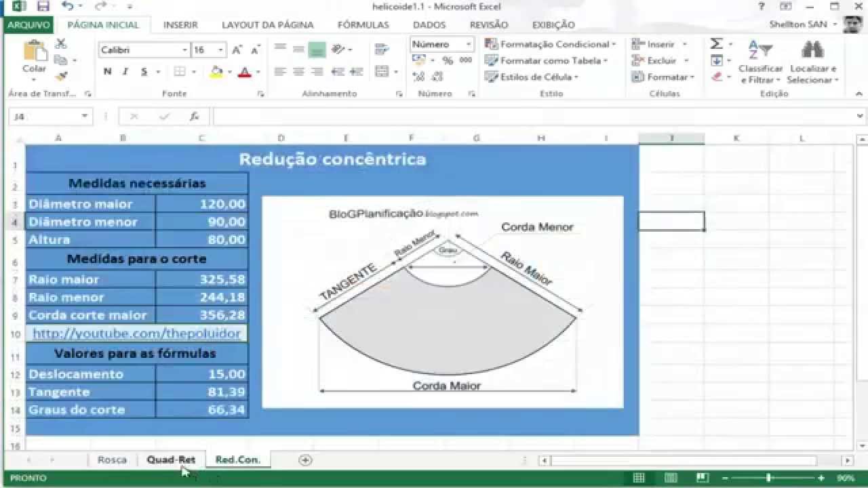868x488 pixels.
Task: Apply the yellow fill color
Action: pos(216,72)
